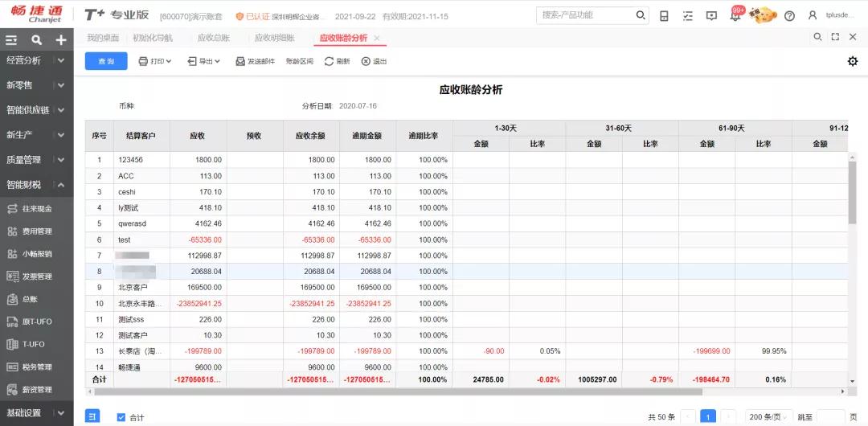Image resolution: width=868 pixels, height=426 pixels.
Task: Click the tab bar search icon
Action: pos(817,37)
